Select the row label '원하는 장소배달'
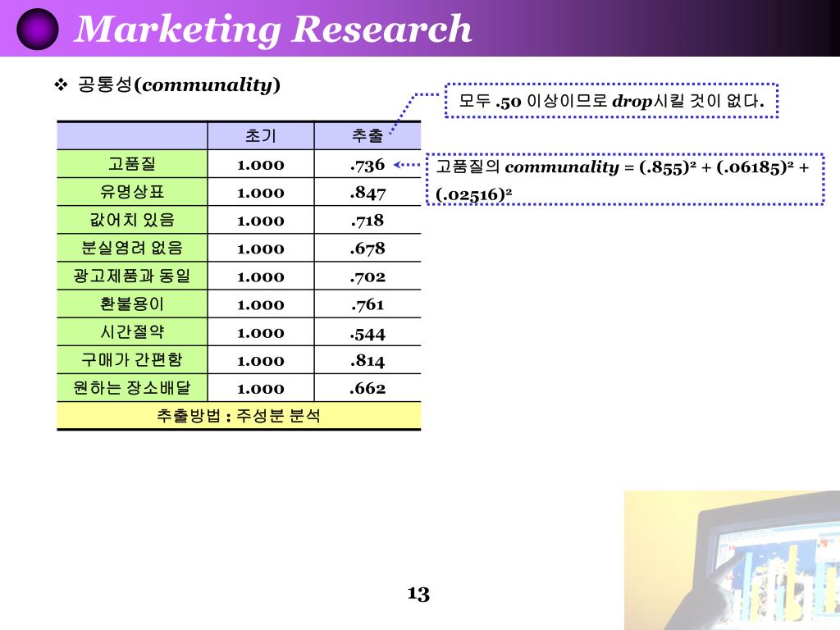840x630 pixels. click(132, 387)
